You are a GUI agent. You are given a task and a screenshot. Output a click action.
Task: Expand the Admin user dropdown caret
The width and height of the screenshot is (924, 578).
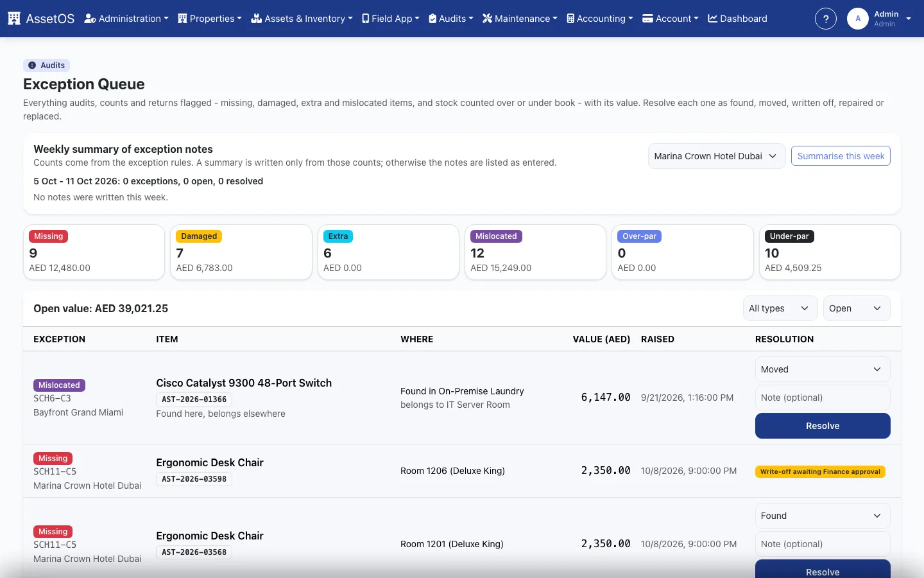[909, 19]
